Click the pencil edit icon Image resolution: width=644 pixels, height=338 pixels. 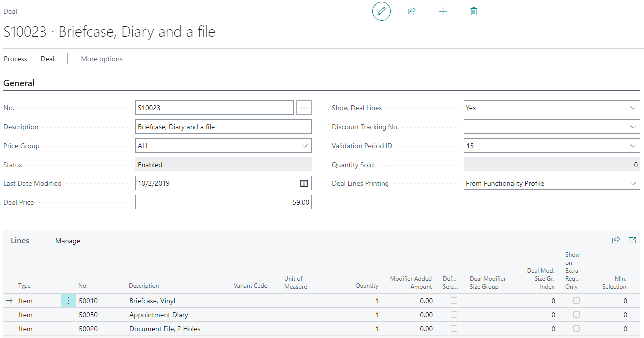coord(382,11)
